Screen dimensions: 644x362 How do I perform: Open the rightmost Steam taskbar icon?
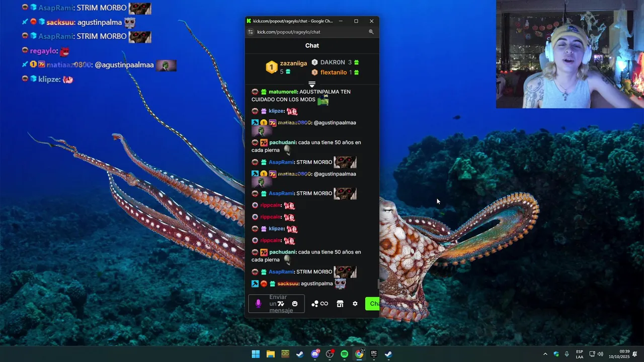[x=388, y=354]
